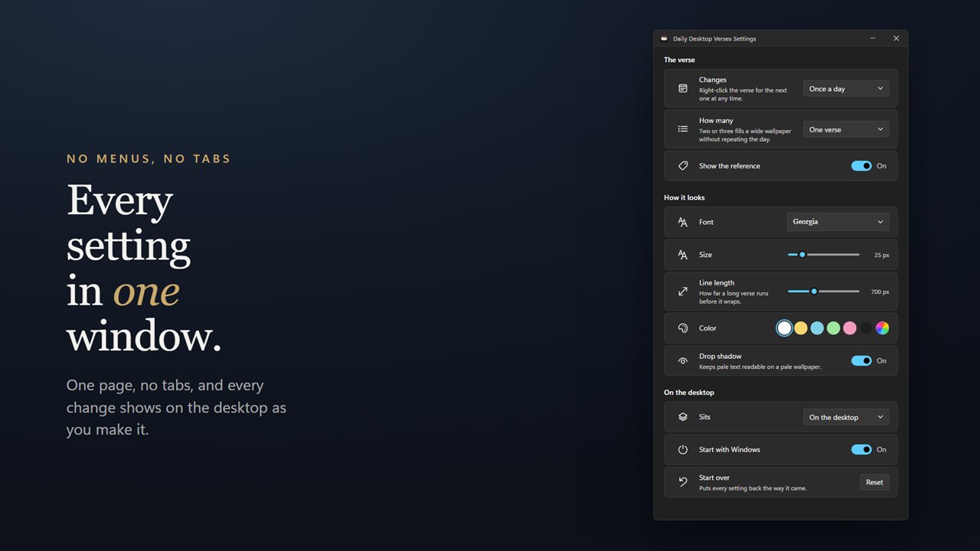Screen dimensions: 980x551
Task: Open the rainbow custom color picker
Action: coord(882,328)
